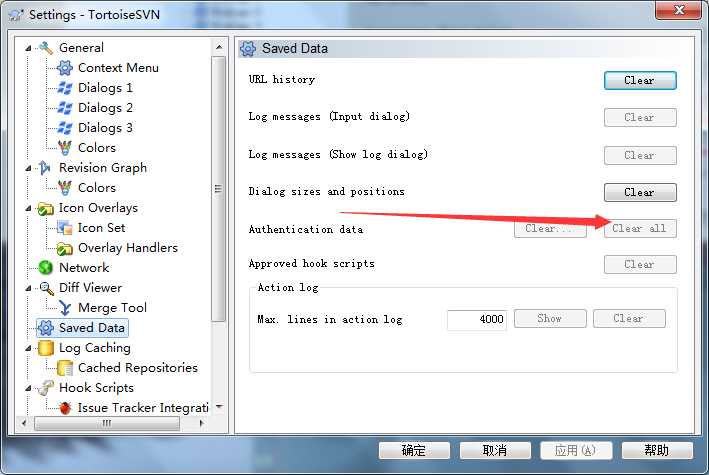
Task: Open Cached Repositories settings page
Action: [137, 368]
